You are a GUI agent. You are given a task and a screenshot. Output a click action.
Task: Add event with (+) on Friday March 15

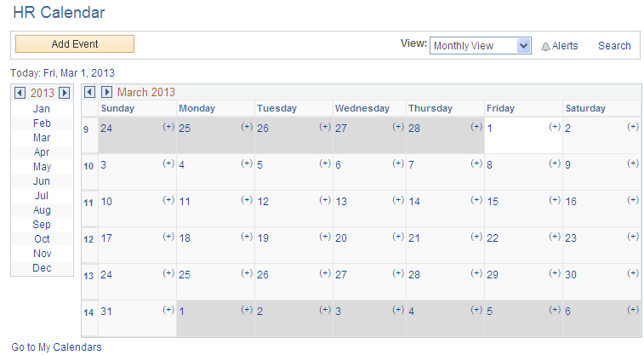click(555, 200)
